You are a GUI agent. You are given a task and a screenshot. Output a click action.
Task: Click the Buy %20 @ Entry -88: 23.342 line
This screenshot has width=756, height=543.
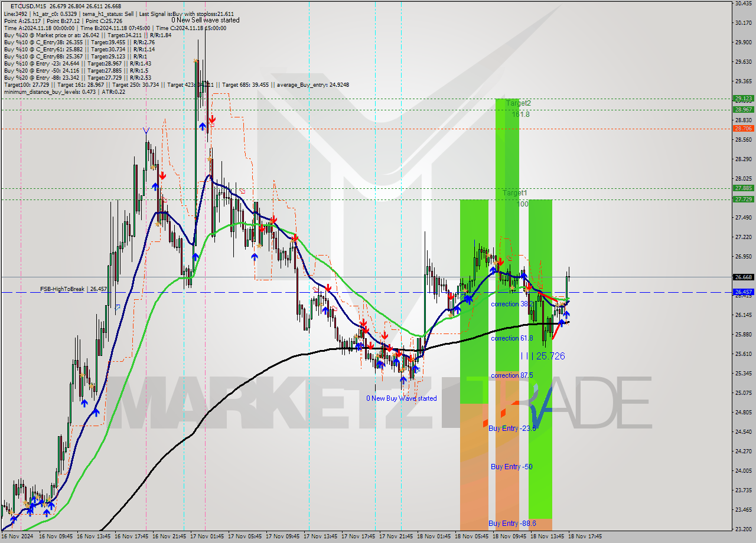pyautogui.click(x=77, y=77)
